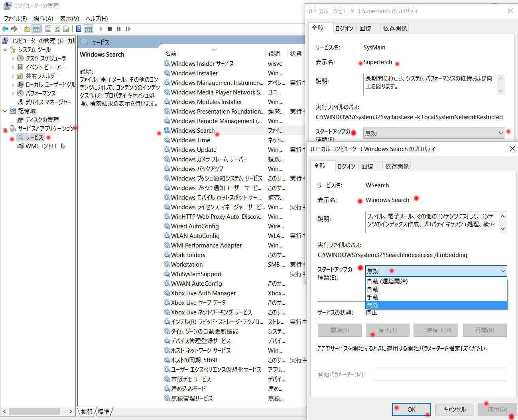Collapse the 記憶域 tree node

point(5,111)
